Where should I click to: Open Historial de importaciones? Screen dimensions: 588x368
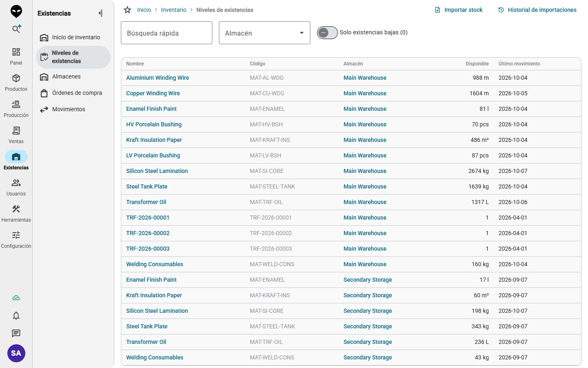click(537, 10)
